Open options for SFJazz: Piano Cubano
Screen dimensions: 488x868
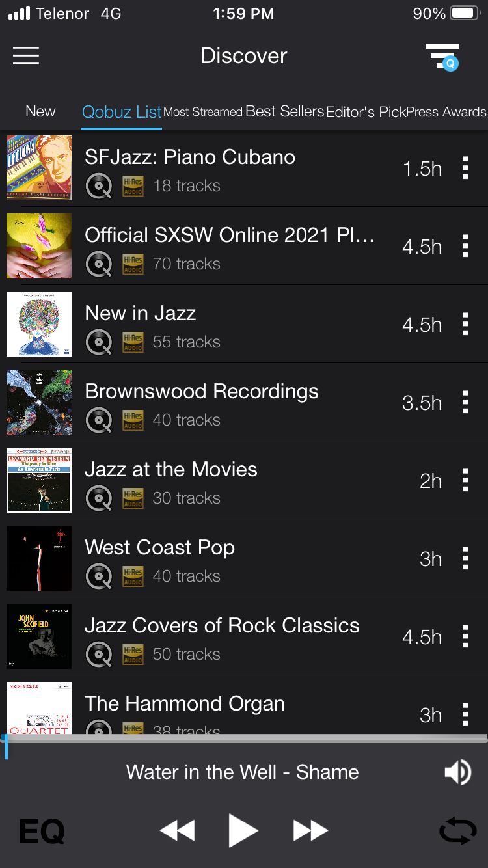pyautogui.click(x=465, y=168)
